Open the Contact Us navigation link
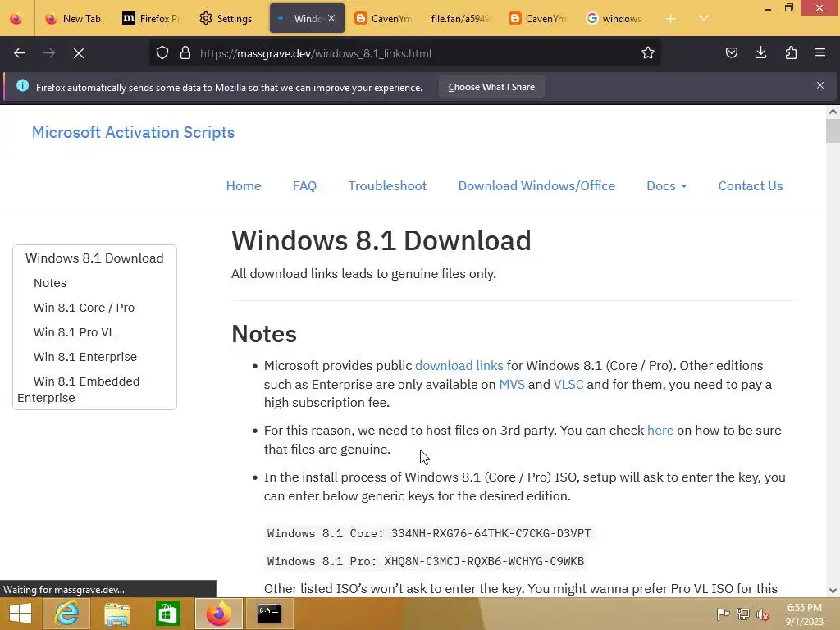Image resolution: width=840 pixels, height=630 pixels. pos(750,186)
